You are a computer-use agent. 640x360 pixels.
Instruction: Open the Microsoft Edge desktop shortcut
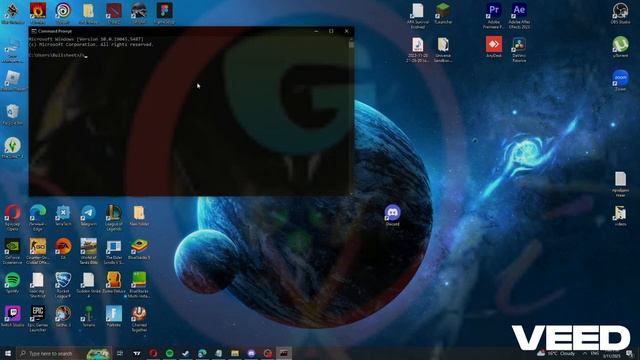click(x=38, y=217)
